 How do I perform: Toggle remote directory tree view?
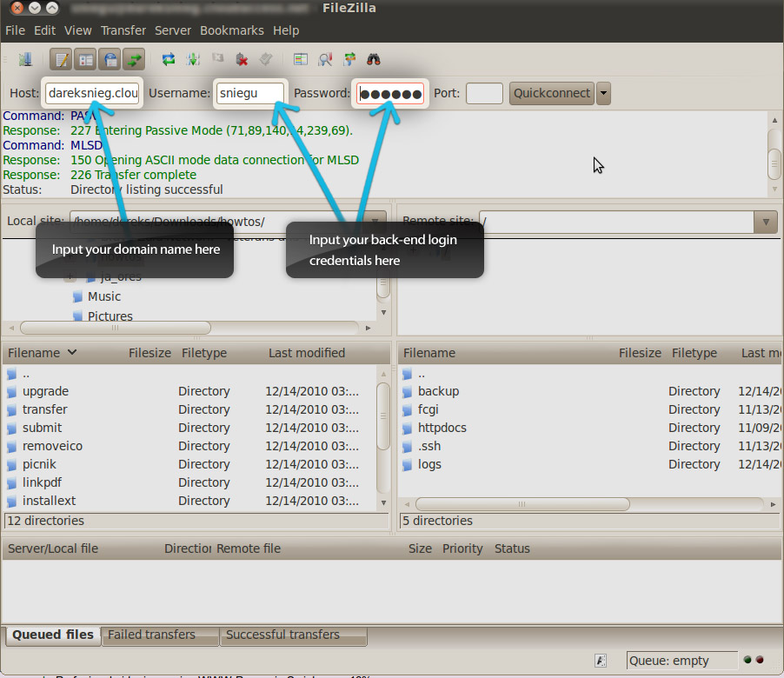coord(110,59)
